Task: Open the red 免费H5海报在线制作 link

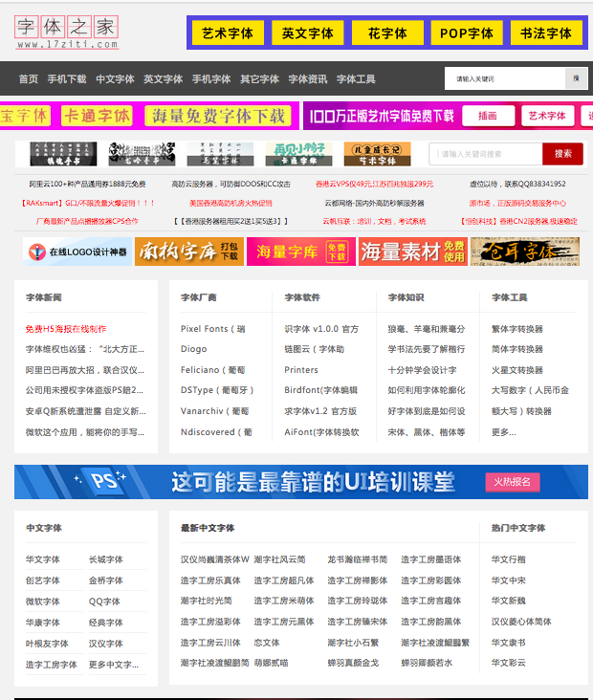Action: pyautogui.click(x=66, y=329)
